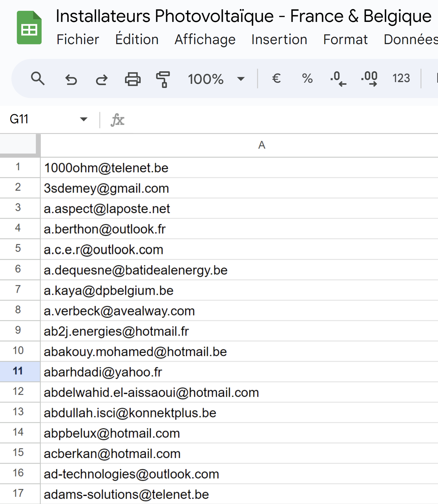Open the Fichier menu
The height and width of the screenshot is (504, 438).
click(78, 39)
